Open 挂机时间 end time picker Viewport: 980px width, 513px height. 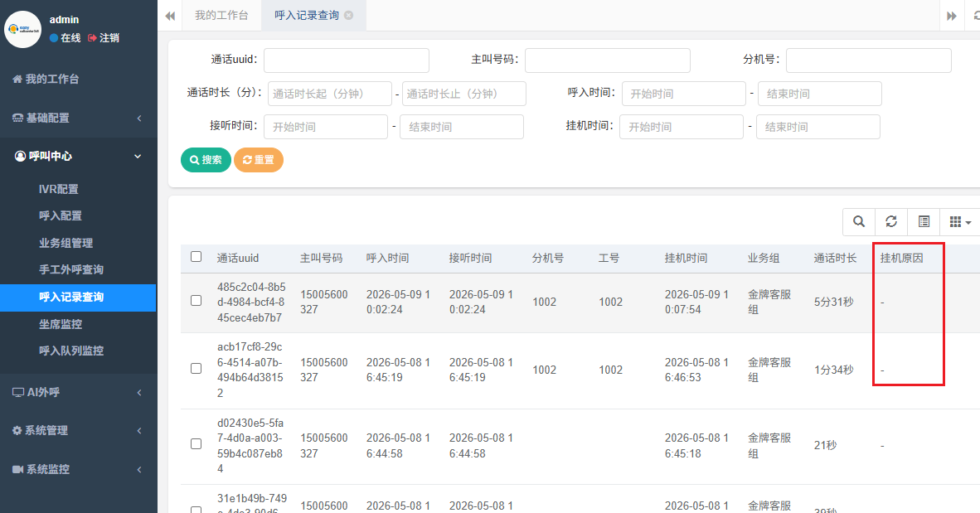[818, 127]
